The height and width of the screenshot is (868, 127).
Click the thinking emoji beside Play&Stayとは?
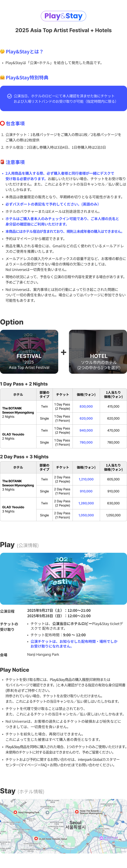2,52
